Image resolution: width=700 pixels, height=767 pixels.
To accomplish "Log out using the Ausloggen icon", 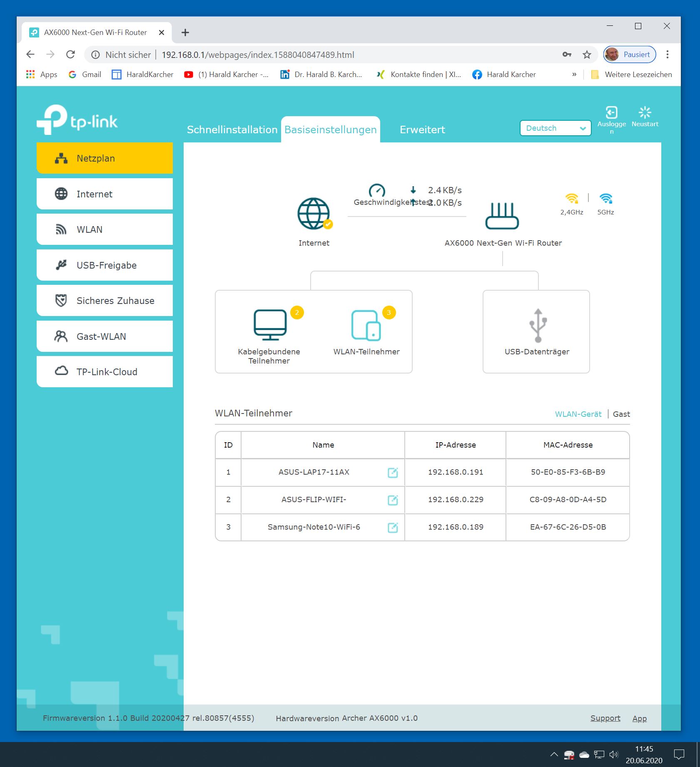I will coord(611,113).
